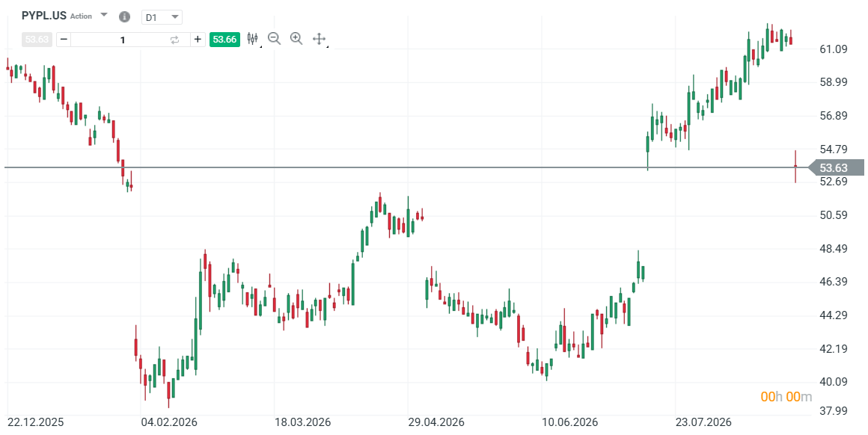Zoom out the chart
The height and width of the screenshot is (435, 868).
point(274,39)
